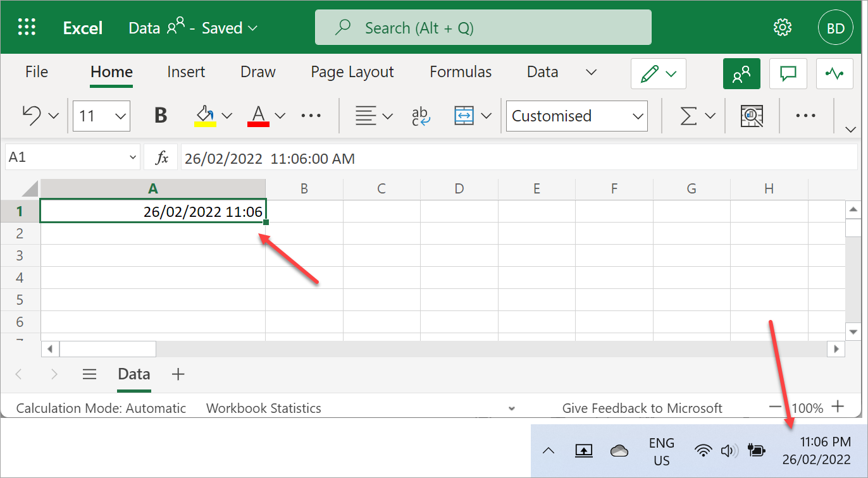This screenshot has width=868, height=478.
Task: Zoom out with the minus icon
Action: (x=775, y=407)
